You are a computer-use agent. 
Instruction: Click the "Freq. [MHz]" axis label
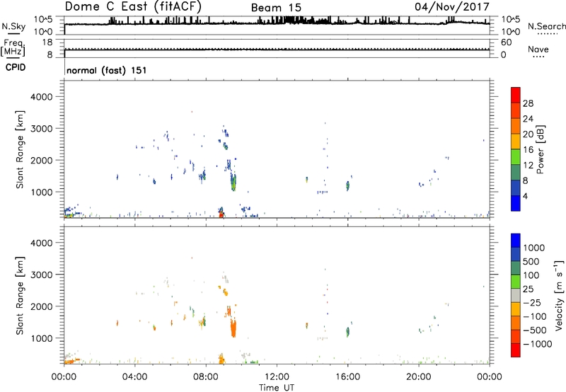pyautogui.click(x=13, y=47)
